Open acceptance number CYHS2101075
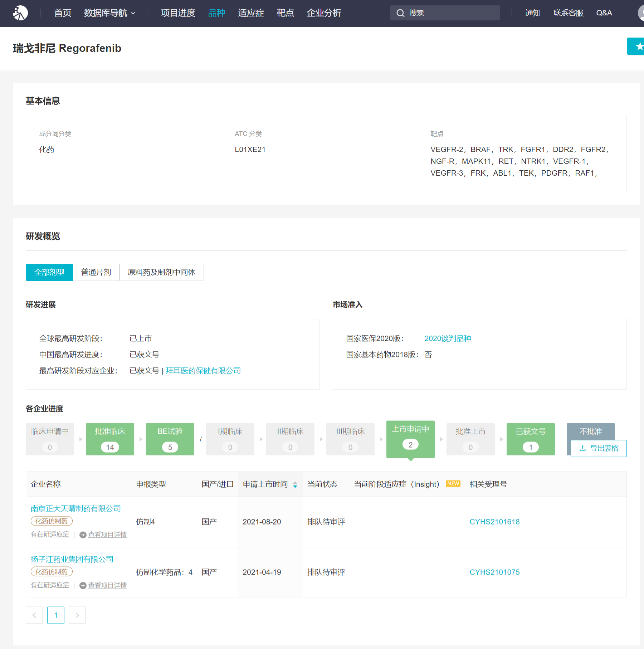The height and width of the screenshot is (649, 644). pos(494,572)
